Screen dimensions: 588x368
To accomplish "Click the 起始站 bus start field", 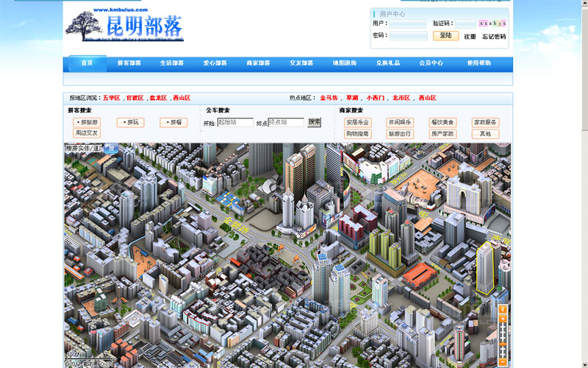I will [236, 122].
